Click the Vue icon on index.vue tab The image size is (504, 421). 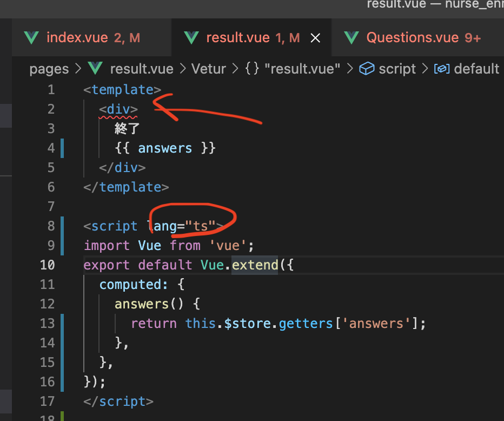tap(31, 38)
